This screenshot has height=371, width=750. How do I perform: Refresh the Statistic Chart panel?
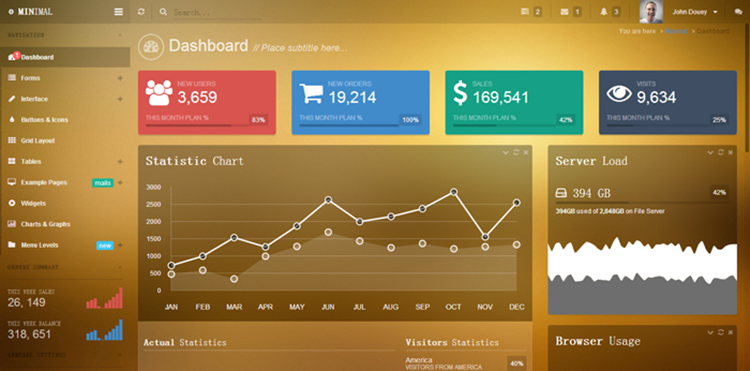(516, 153)
